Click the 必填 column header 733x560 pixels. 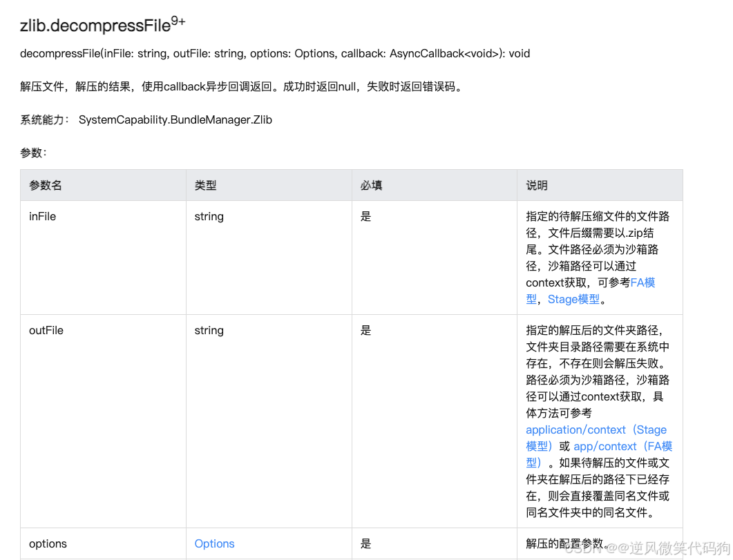pyautogui.click(x=371, y=186)
